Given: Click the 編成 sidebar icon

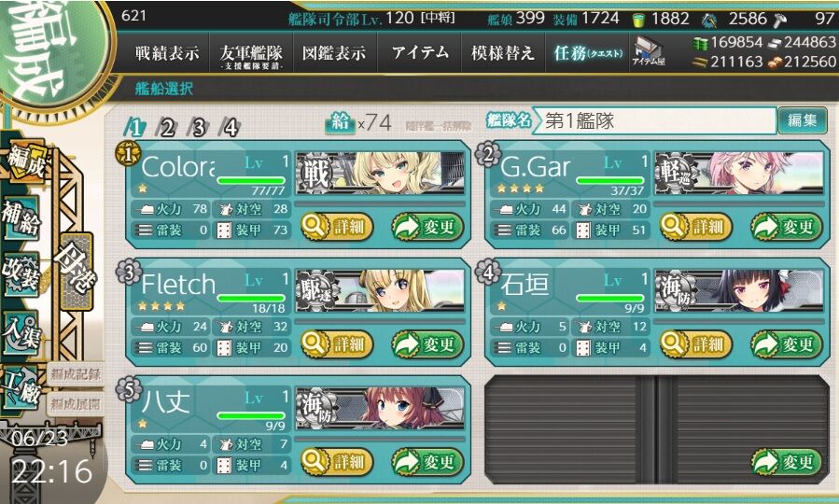Looking at the screenshot, I should [24, 161].
